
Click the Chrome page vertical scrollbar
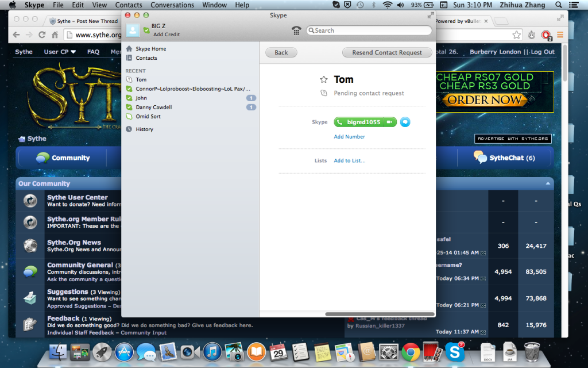point(566,62)
